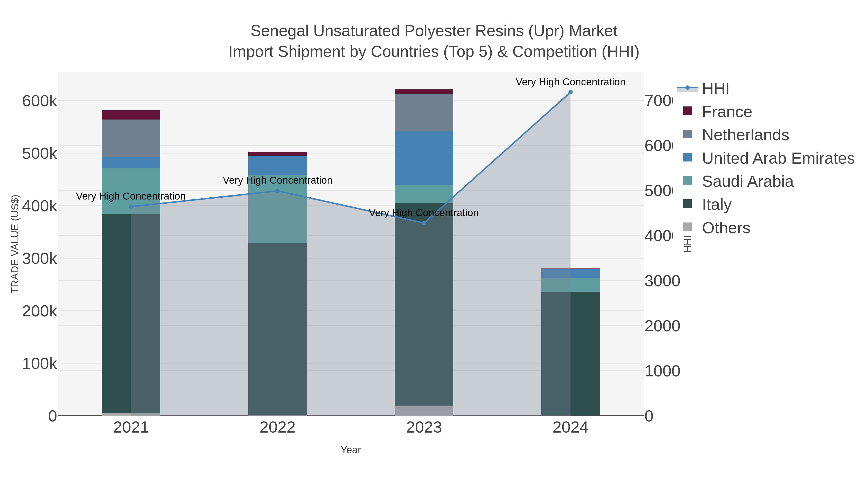Toggle the Italy legend entry

pos(707,205)
